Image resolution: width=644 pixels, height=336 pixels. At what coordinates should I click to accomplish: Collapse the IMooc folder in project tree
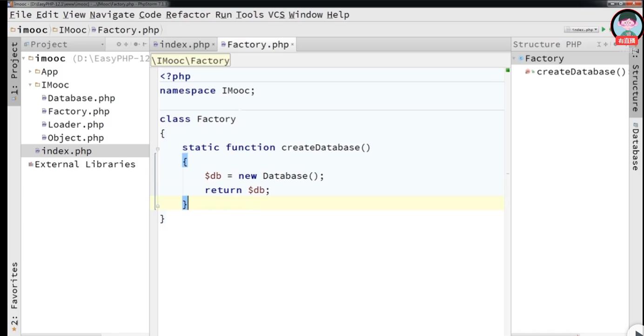(30, 85)
